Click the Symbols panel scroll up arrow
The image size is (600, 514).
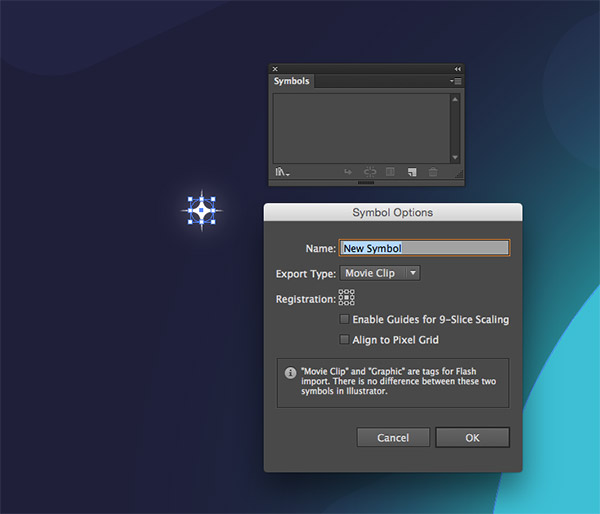pyautogui.click(x=455, y=99)
